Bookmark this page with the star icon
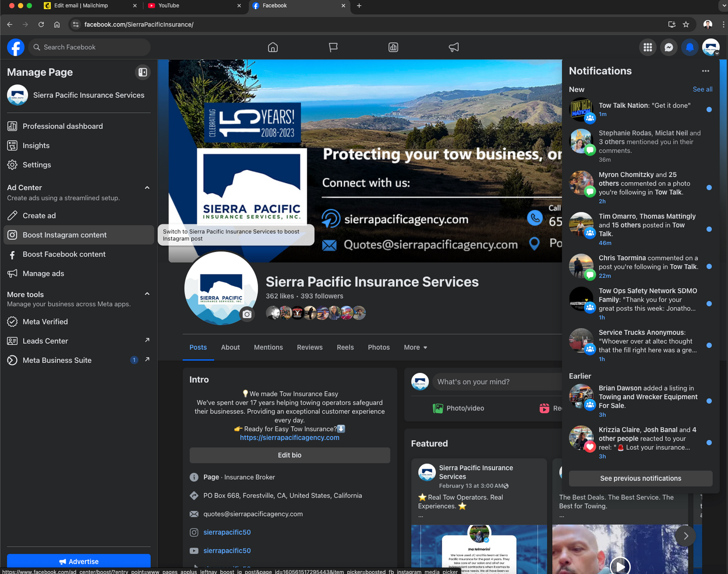Viewport: 728px width, 574px height. click(686, 24)
